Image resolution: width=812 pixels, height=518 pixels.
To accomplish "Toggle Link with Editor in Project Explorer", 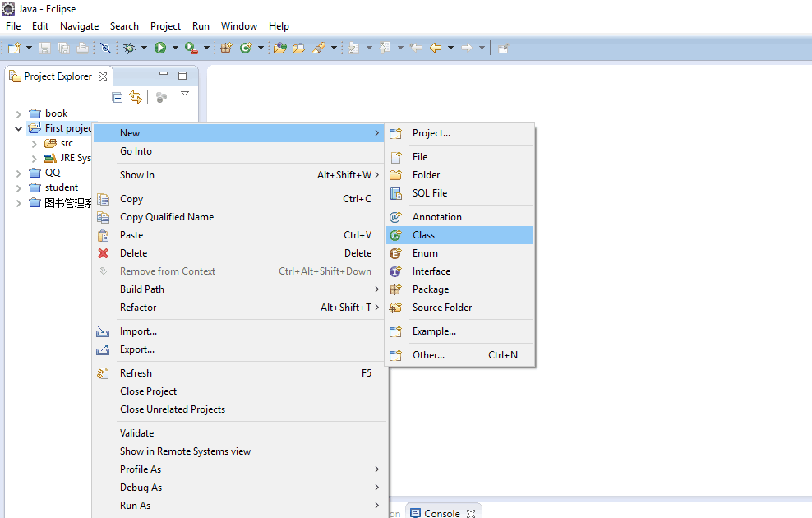I will (136, 97).
